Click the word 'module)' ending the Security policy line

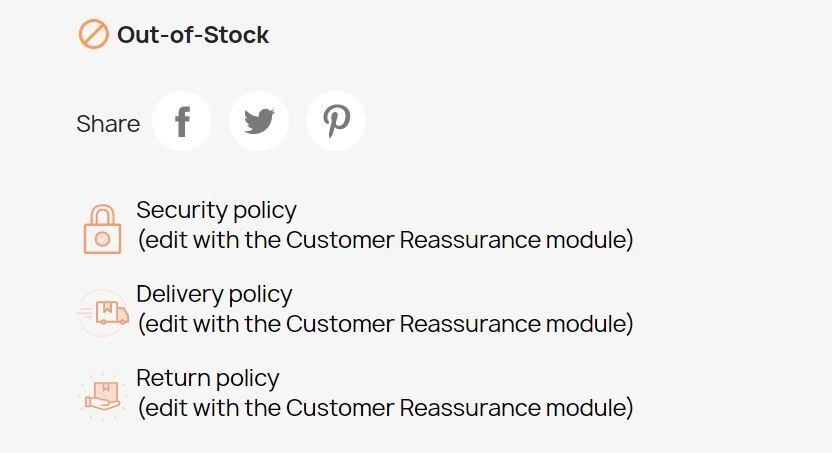pyautogui.click(x=590, y=240)
